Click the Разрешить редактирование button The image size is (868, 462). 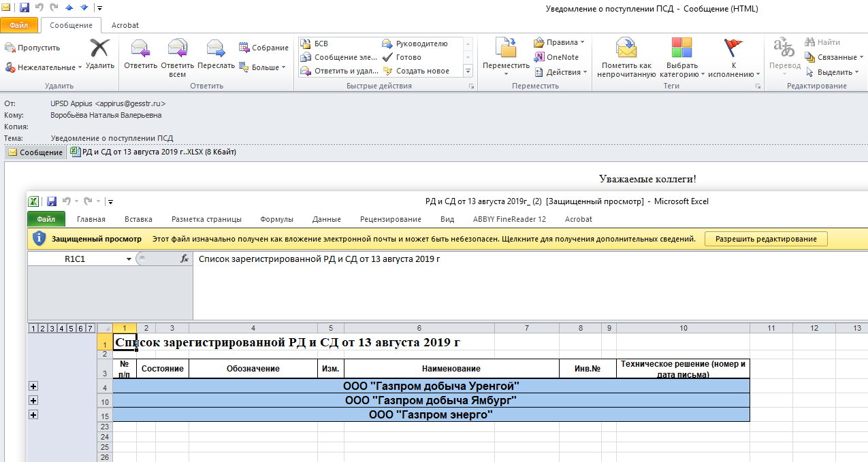[x=766, y=239]
